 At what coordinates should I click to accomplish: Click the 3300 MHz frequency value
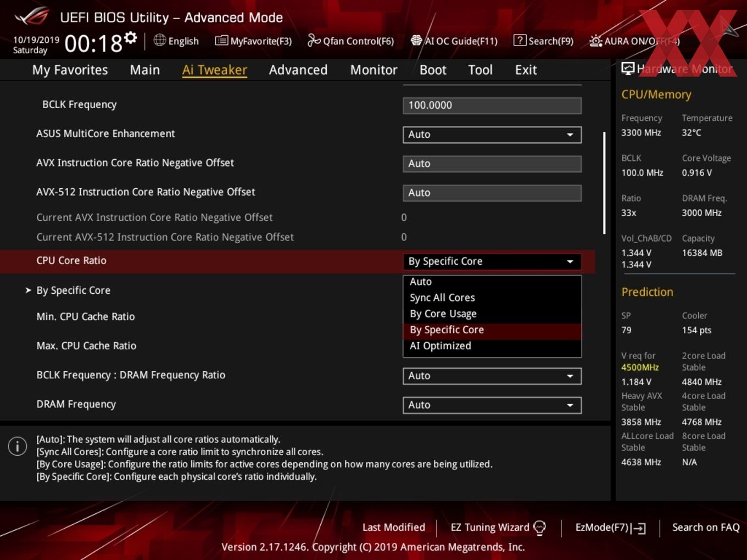pos(641,133)
